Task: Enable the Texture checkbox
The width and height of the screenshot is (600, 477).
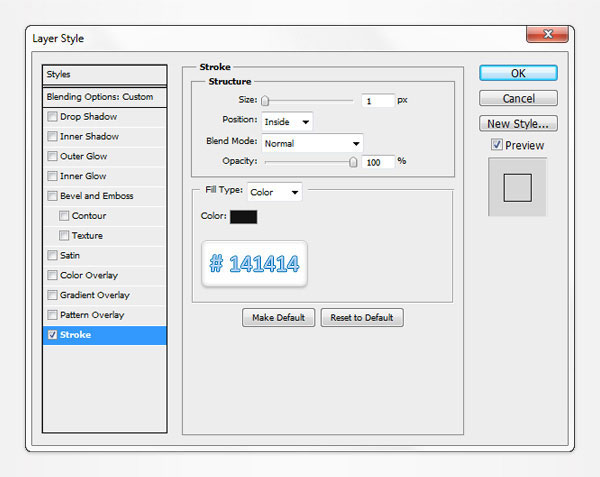Action: pos(64,236)
